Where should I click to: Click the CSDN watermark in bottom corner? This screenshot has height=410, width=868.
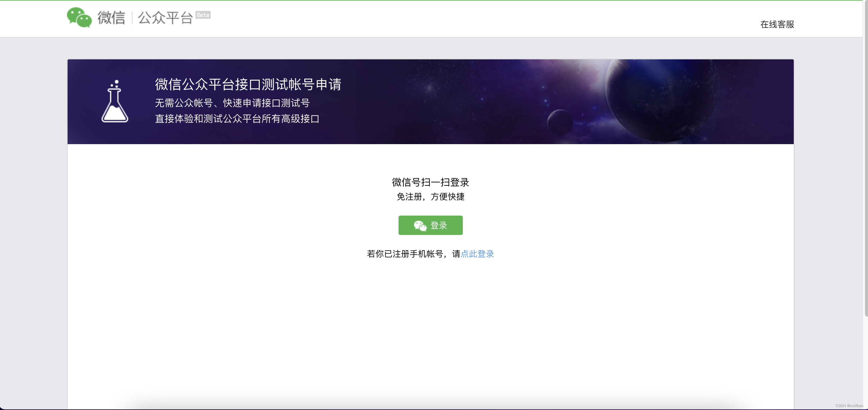(x=849, y=406)
